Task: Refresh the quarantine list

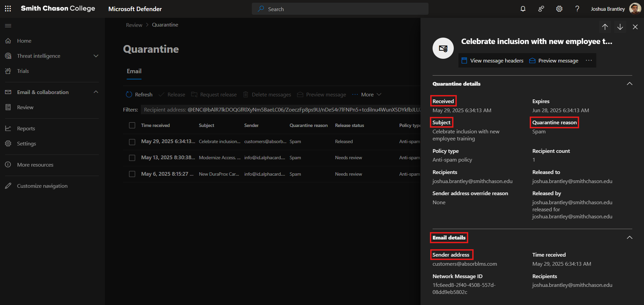Action: 139,95
